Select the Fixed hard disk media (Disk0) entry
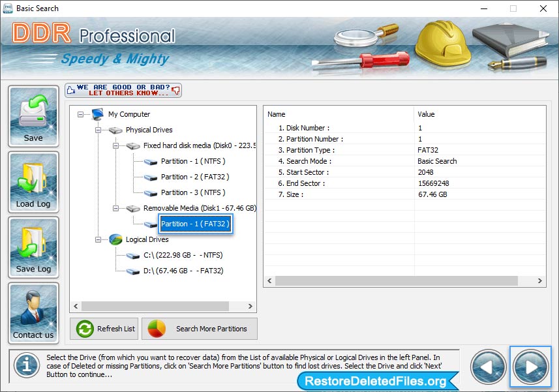 200,145
